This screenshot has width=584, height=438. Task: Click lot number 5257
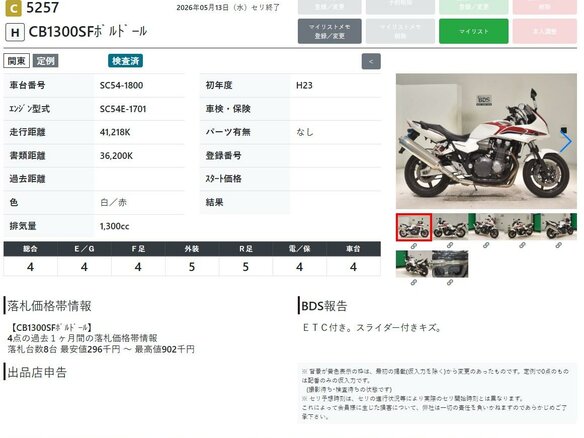tap(42, 7)
